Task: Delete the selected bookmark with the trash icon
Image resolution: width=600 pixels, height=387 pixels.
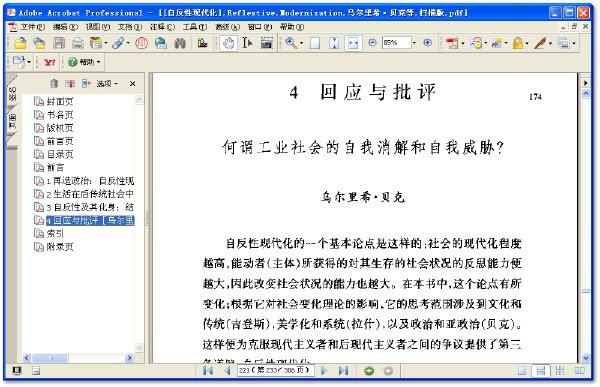Action: click(x=54, y=83)
